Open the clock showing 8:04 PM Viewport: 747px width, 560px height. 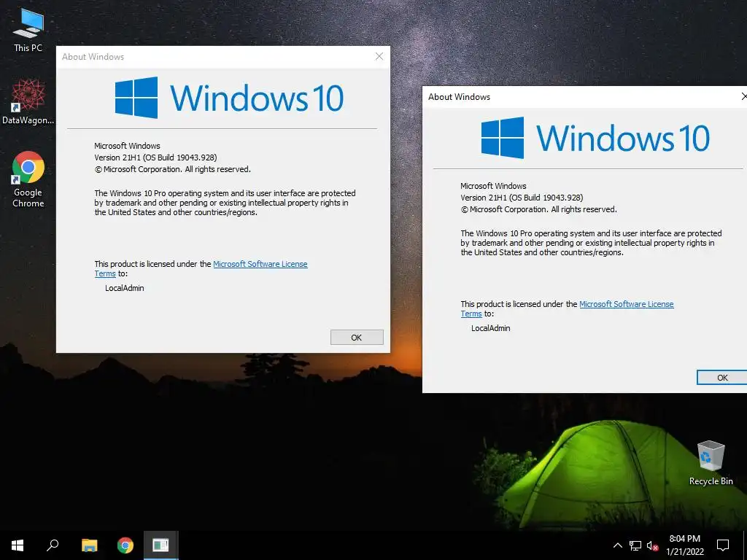pos(684,545)
